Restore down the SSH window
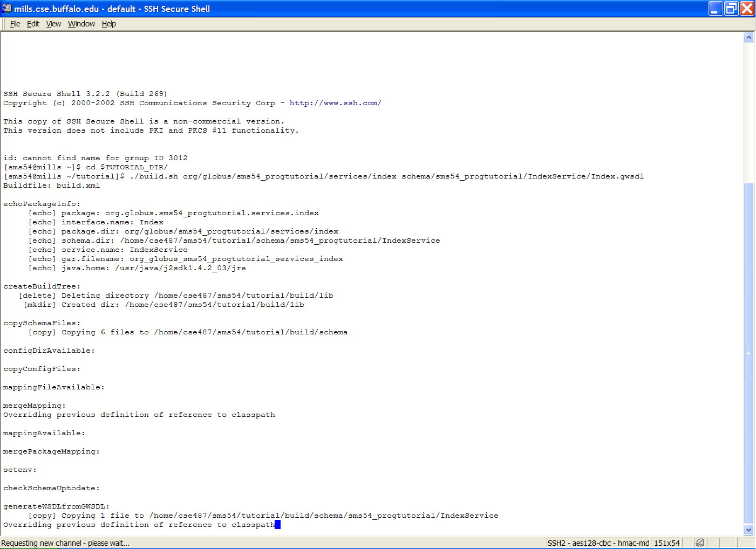Screen dimensions: 756x549 pyautogui.click(x=731, y=9)
